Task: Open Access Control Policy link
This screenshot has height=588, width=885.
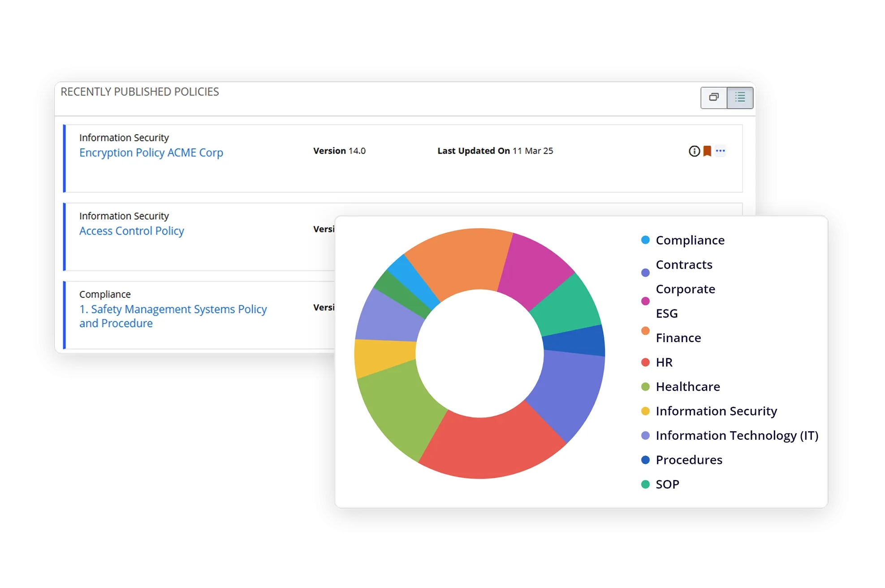Action: 131,231
